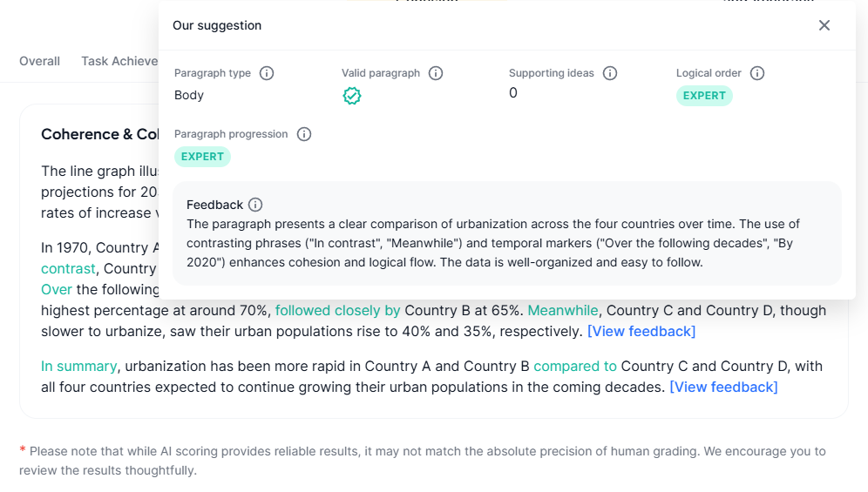Click the Paragraph progression EXPERT badge
Viewport: 868px width, 492px height.
202,157
